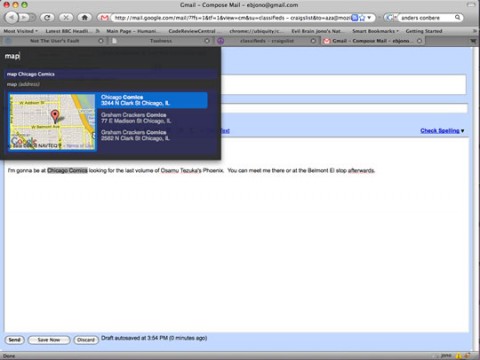
Task: Switch to the Not The User's Fault tab
Action: (54, 41)
